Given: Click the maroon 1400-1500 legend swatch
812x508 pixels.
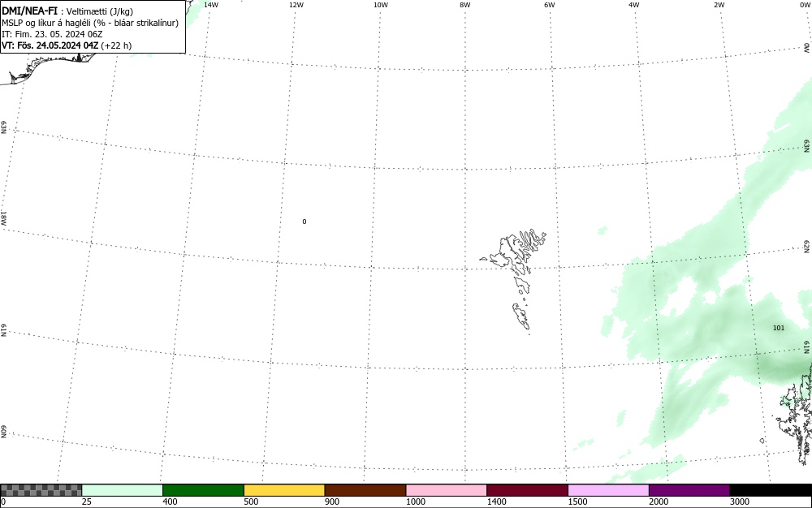Looking at the screenshot, I should pos(527,490).
